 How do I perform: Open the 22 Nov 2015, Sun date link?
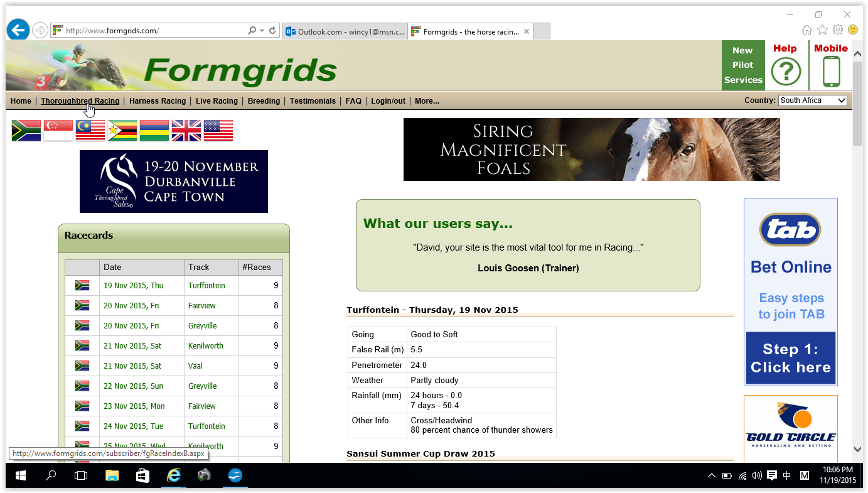click(x=133, y=386)
